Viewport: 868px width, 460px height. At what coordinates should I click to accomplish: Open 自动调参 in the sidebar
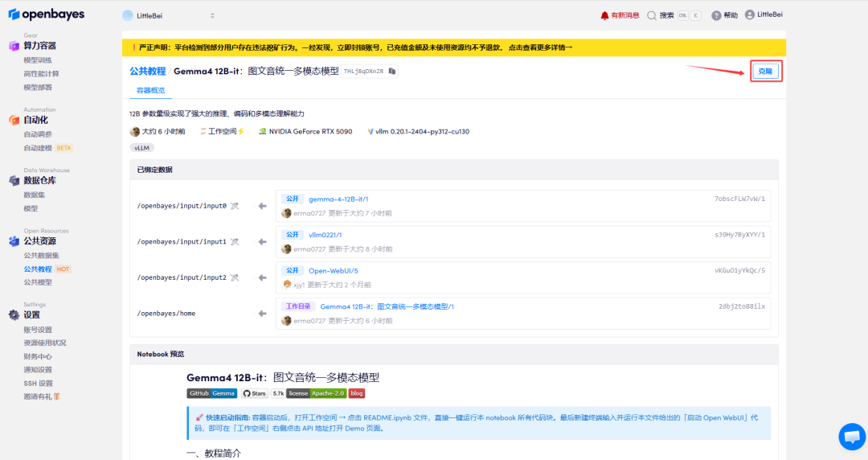tap(38, 134)
